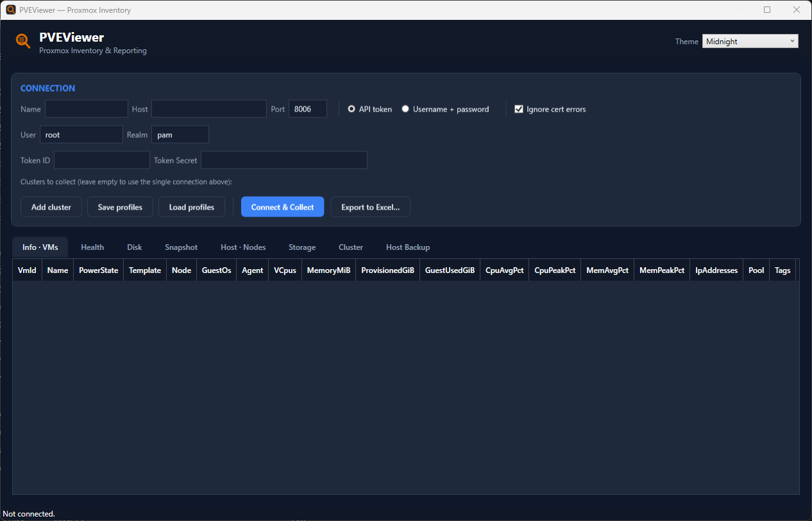Viewport: 812px width, 521px height.
Task: Sort by the CpuAvgPct column header
Action: 505,270
